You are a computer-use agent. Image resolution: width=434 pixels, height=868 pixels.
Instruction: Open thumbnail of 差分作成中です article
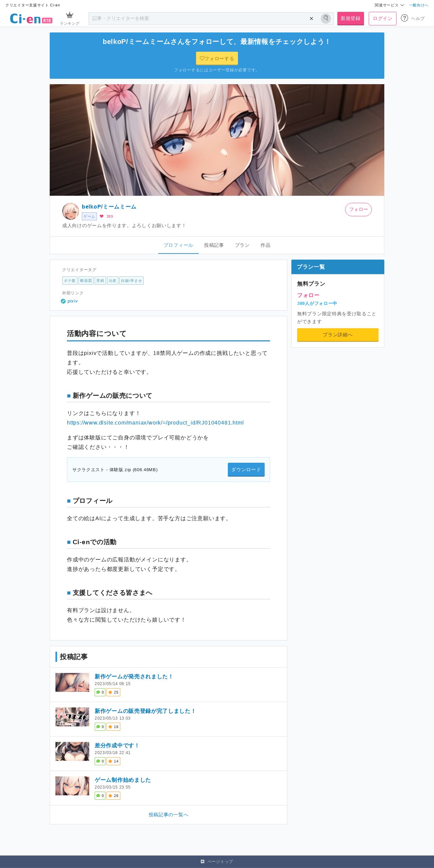coord(72,751)
